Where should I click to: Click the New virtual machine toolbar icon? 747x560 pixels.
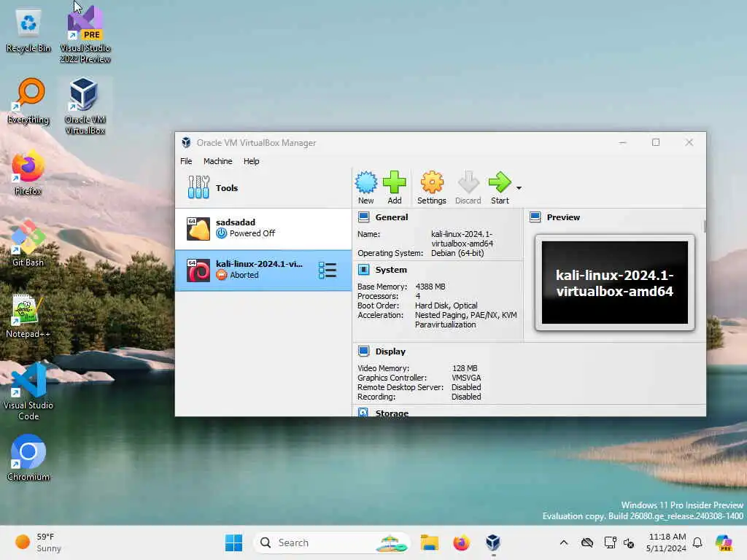point(366,187)
